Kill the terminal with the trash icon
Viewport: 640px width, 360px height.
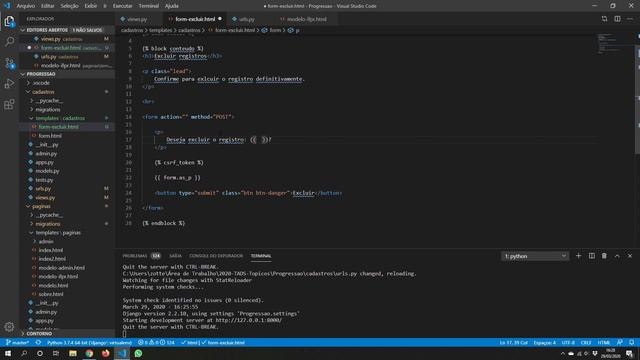(x=604, y=256)
